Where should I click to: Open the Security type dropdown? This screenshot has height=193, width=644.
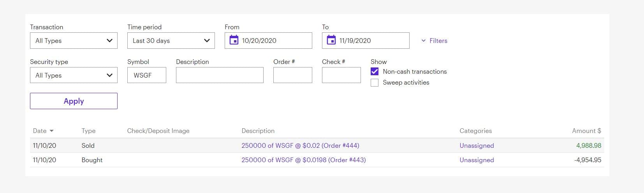click(74, 75)
